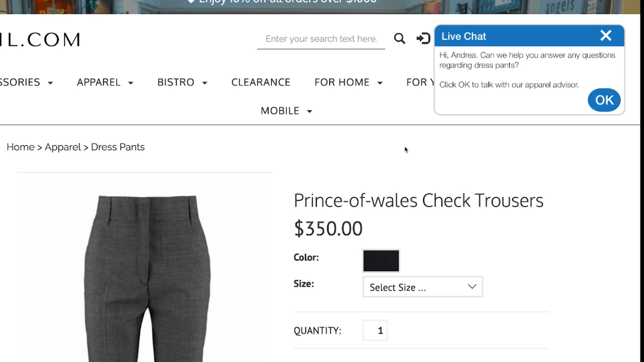Open the Select Size dropdown
The height and width of the screenshot is (362, 644).
423,287
